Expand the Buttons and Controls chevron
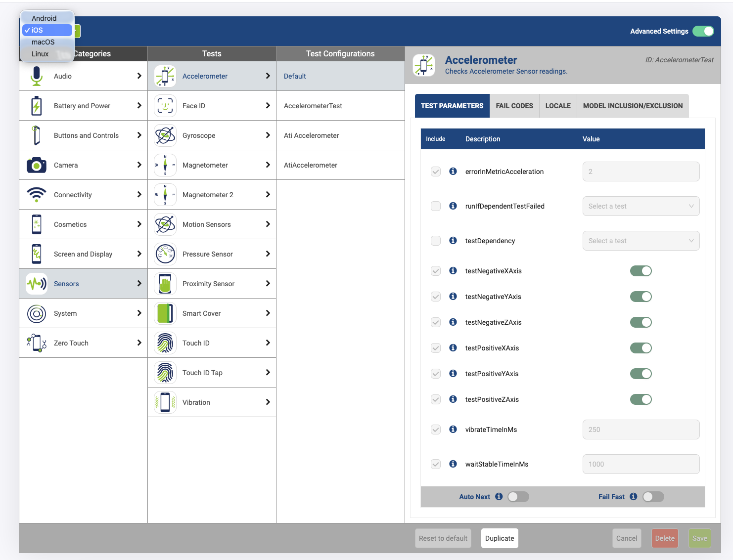733x560 pixels. click(x=139, y=135)
